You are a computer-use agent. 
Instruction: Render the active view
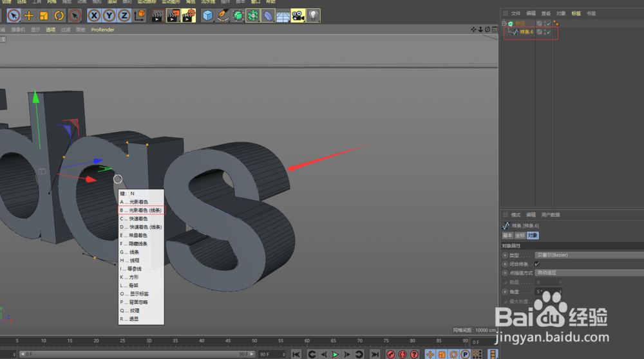(x=157, y=15)
